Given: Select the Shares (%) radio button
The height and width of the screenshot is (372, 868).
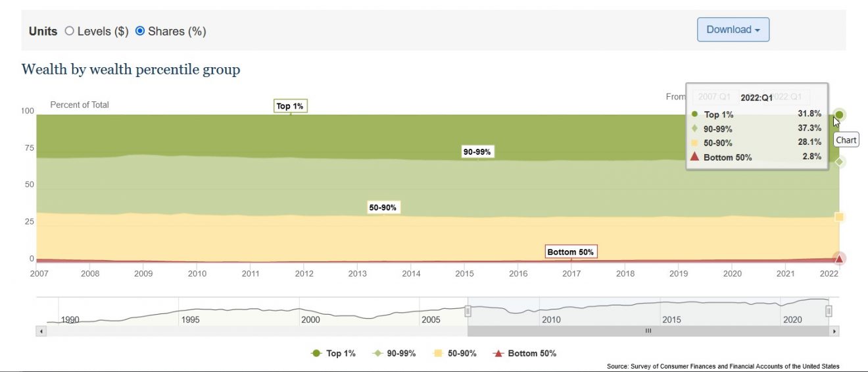Looking at the screenshot, I should [140, 31].
